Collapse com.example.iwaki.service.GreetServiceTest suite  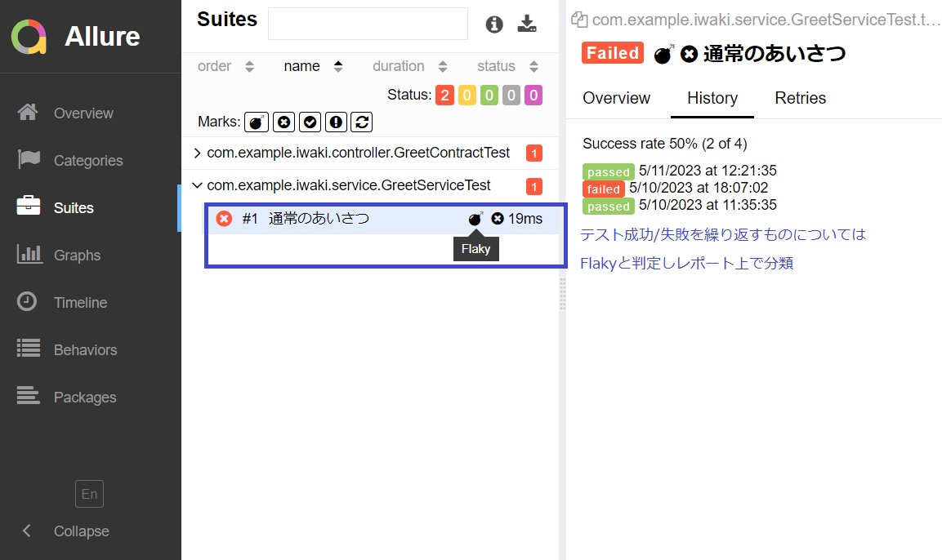[197, 186]
